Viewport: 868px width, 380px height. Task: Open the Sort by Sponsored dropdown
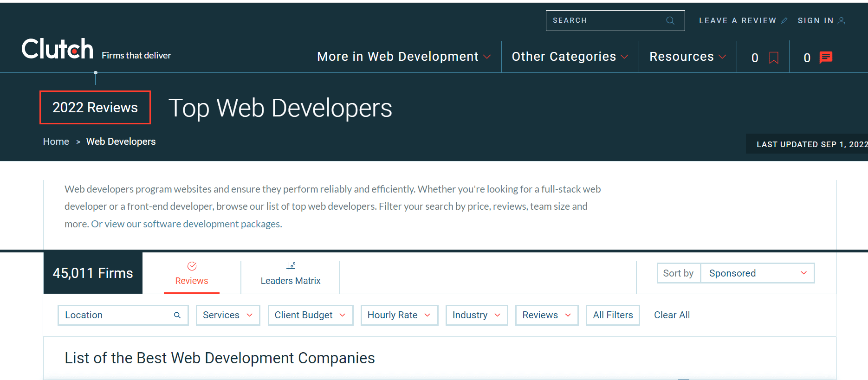(757, 273)
